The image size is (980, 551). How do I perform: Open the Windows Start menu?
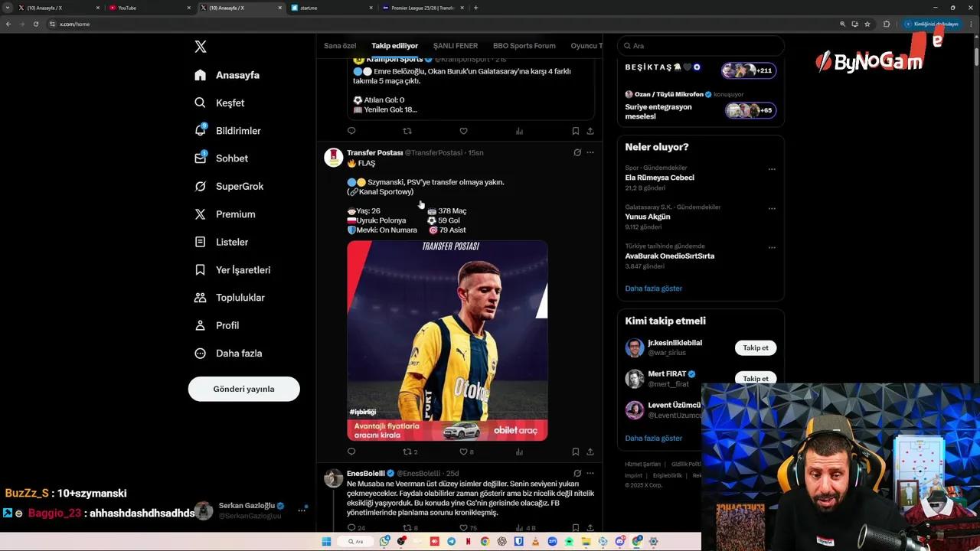(326, 542)
